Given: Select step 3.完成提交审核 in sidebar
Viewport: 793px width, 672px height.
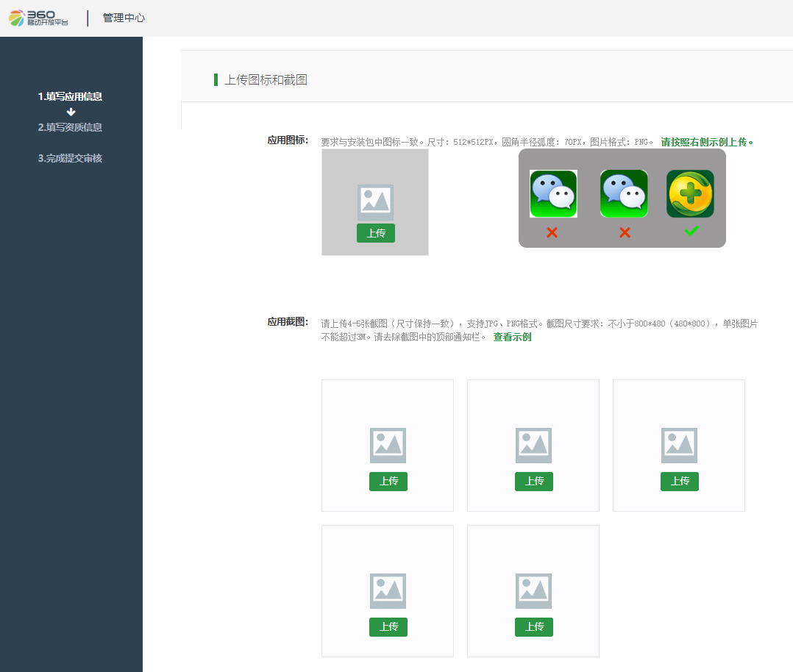Looking at the screenshot, I should pyautogui.click(x=71, y=158).
